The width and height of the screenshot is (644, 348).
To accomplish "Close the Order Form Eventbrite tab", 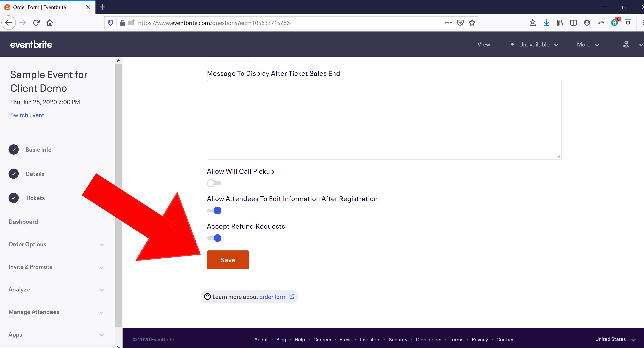I will point(88,7).
